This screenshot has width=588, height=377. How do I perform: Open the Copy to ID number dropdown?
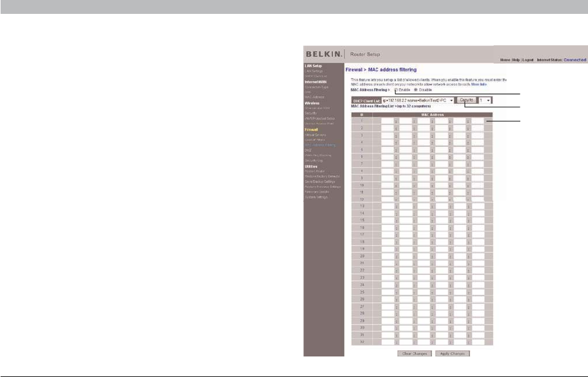point(485,100)
